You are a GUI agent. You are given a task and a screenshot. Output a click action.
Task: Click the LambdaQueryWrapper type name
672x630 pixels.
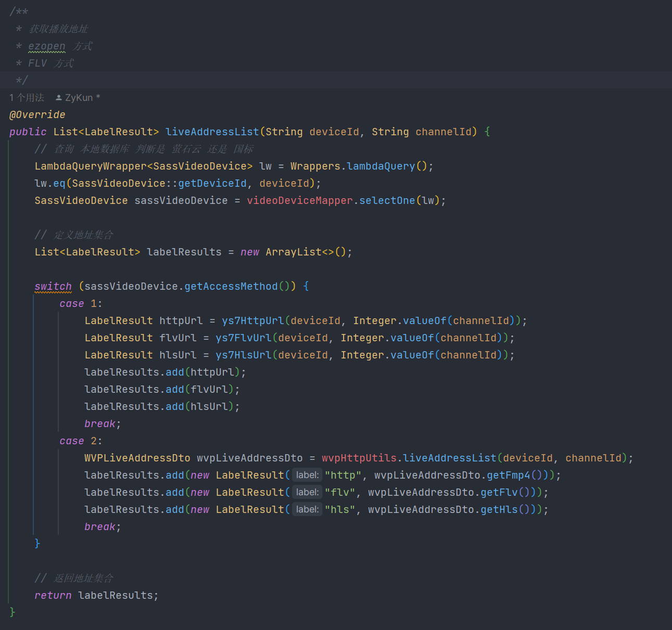point(91,166)
